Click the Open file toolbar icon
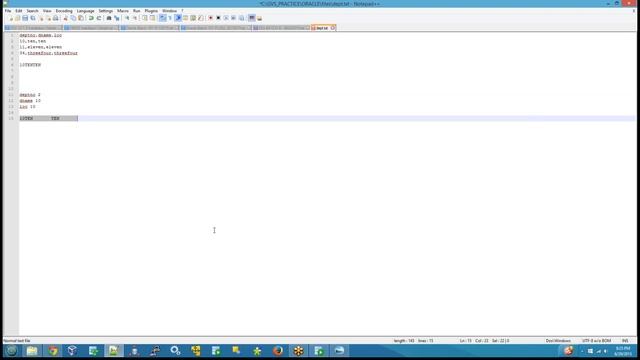The image size is (640, 360). (18, 18)
